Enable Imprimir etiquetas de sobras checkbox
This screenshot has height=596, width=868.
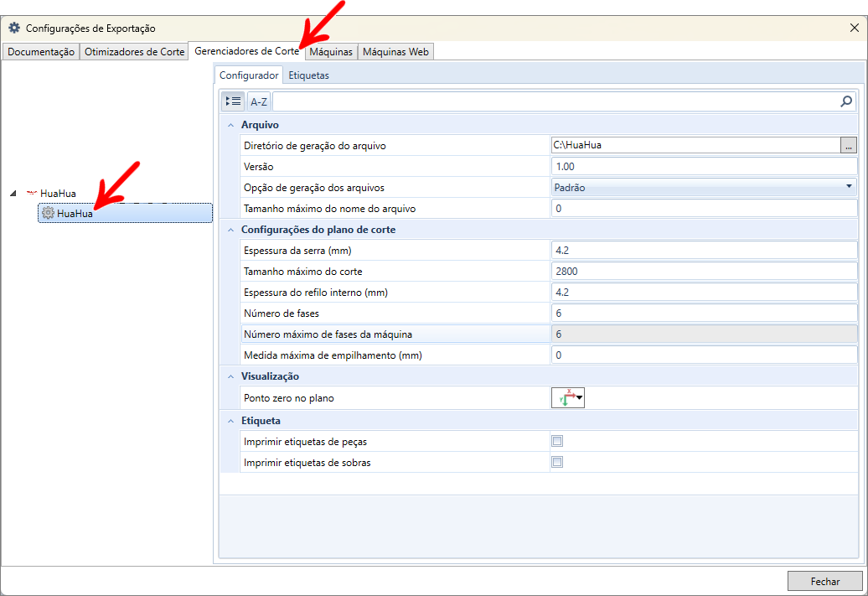[557, 462]
